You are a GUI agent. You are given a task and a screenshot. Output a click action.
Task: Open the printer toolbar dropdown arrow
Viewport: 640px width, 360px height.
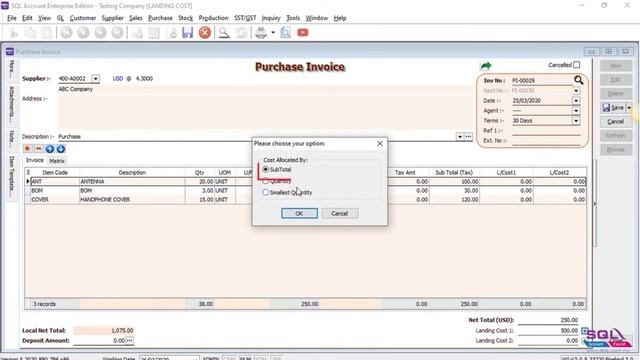(x=273, y=33)
